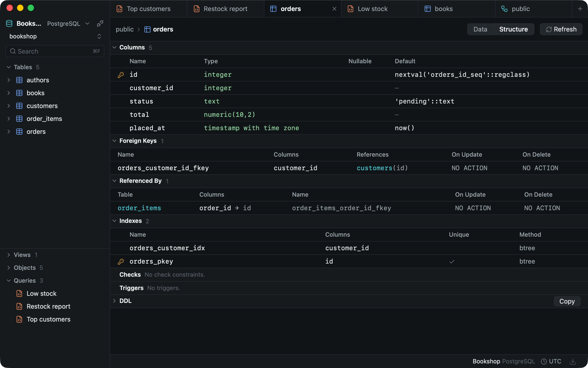
Task: Expand the Objects section
Action: click(9, 268)
